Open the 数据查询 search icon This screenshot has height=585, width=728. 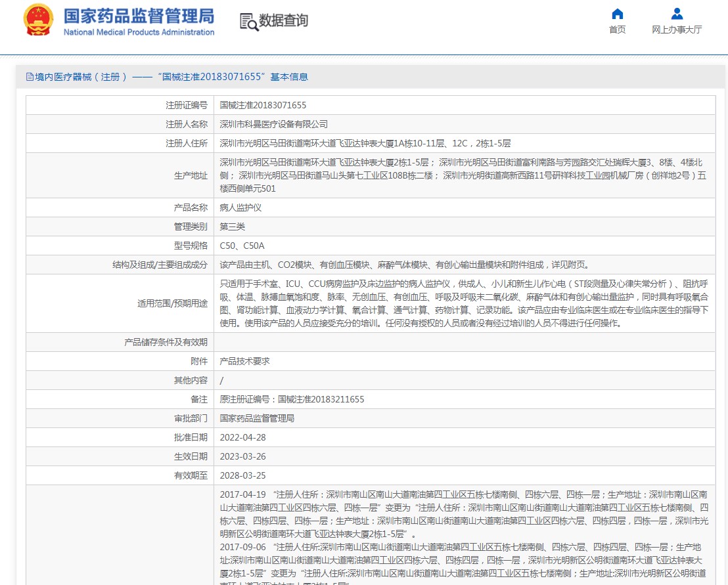coord(249,22)
